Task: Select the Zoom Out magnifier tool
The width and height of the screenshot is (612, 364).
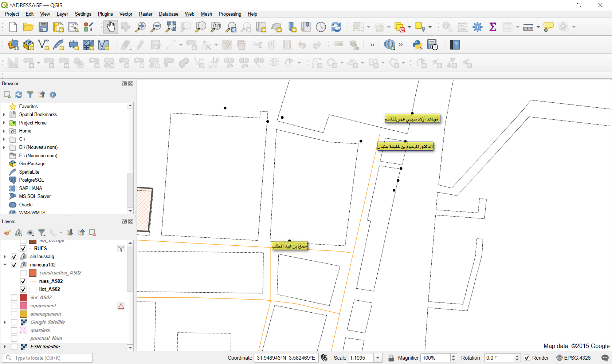Action: coord(156,27)
